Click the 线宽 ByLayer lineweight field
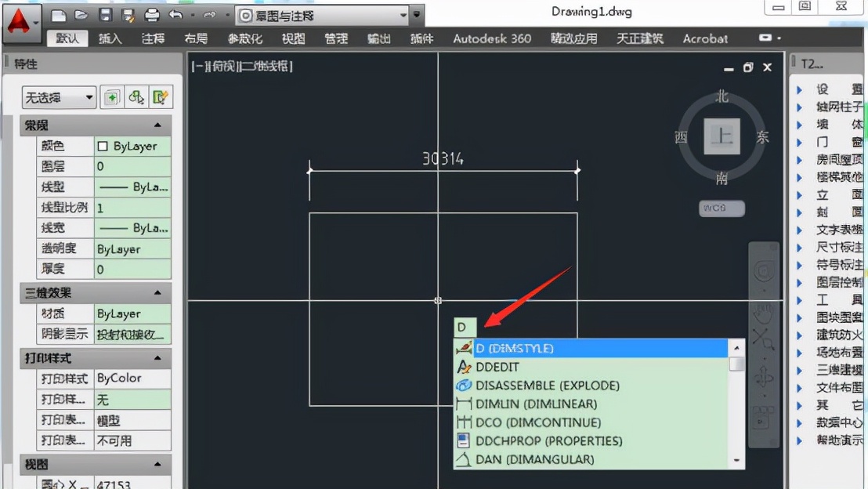This screenshot has width=868, height=489. [x=132, y=228]
